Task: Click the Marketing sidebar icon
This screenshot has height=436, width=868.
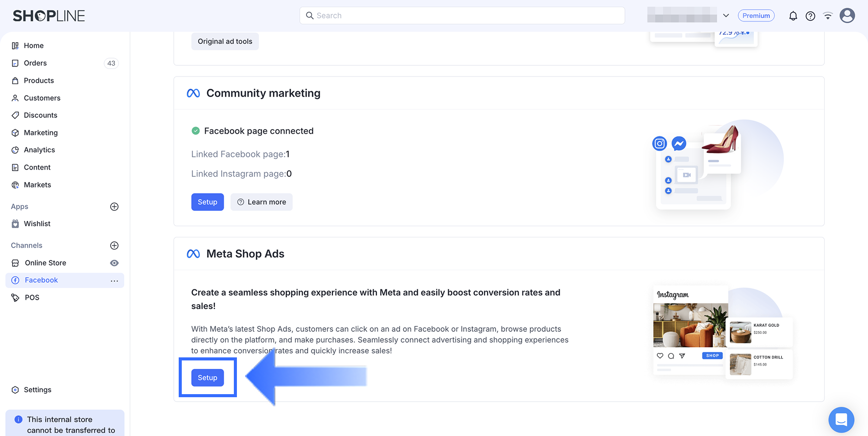Action: click(15, 133)
